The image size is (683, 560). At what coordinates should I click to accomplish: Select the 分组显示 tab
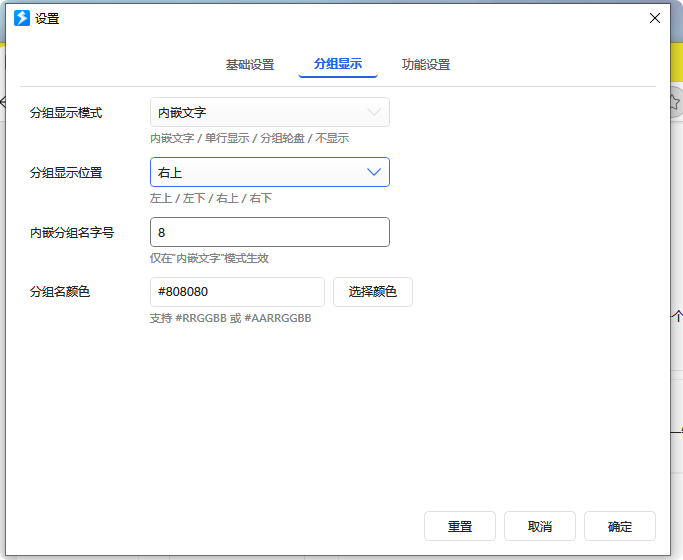pyautogui.click(x=337, y=65)
